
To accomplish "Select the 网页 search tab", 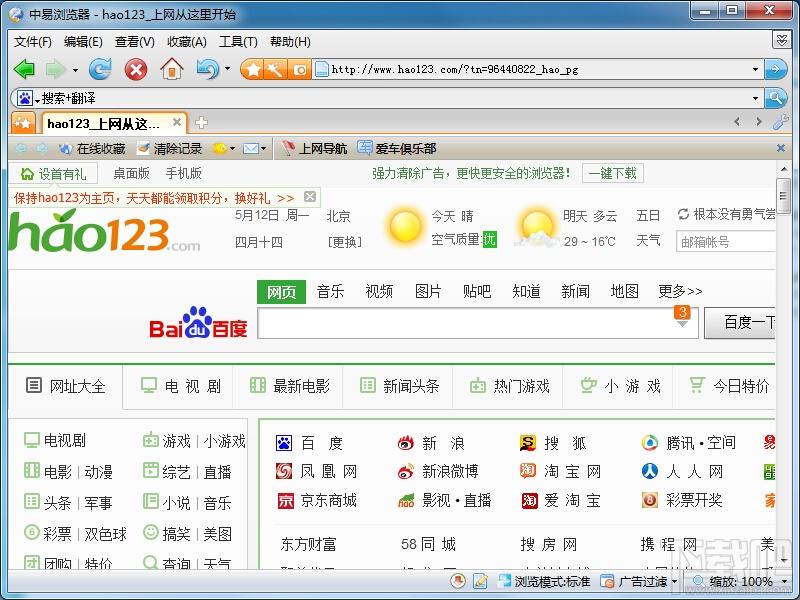I will (282, 292).
